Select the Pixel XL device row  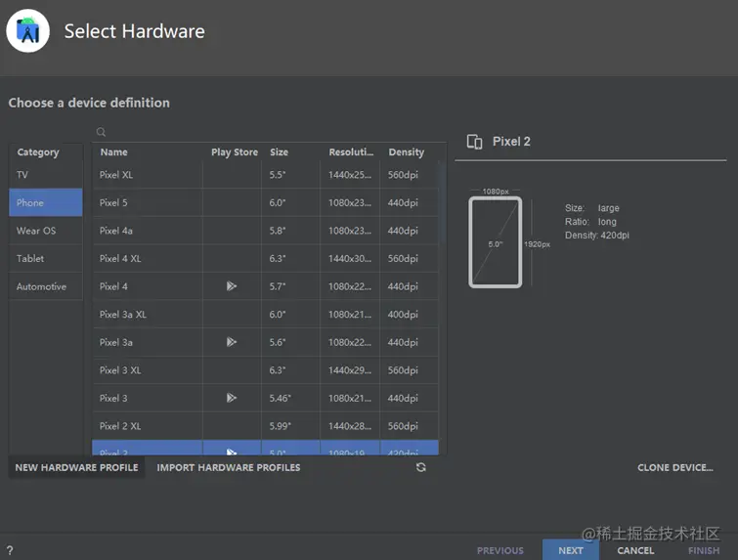click(x=266, y=175)
